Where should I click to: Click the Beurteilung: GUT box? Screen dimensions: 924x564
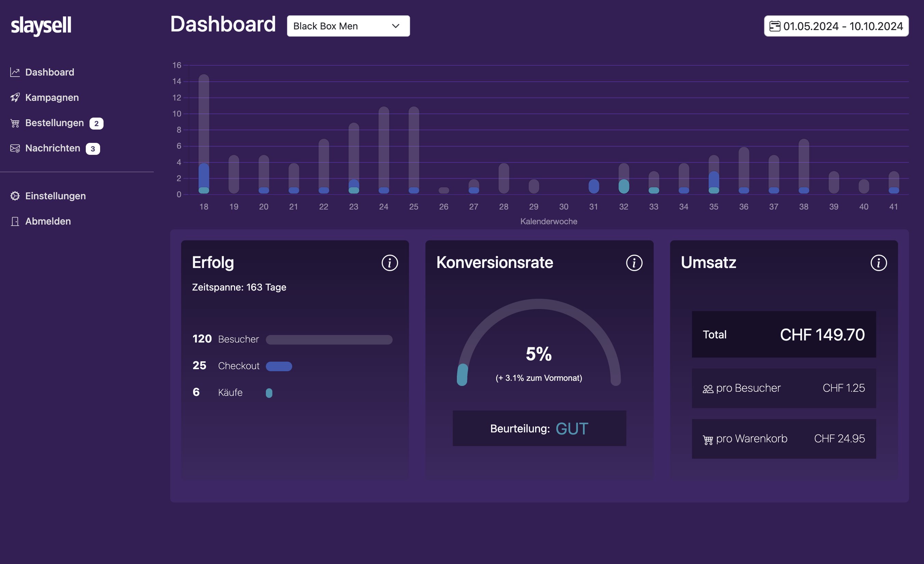click(x=539, y=429)
